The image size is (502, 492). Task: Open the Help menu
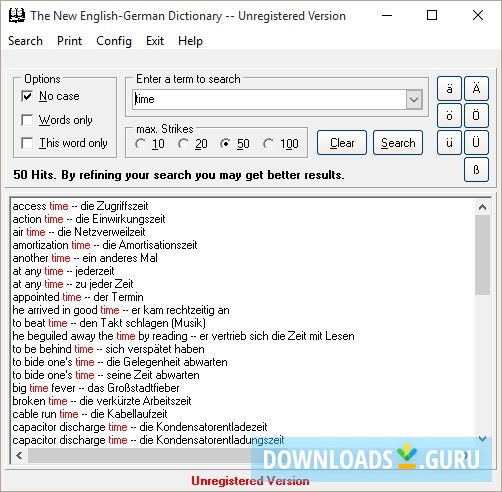click(x=190, y=41)
